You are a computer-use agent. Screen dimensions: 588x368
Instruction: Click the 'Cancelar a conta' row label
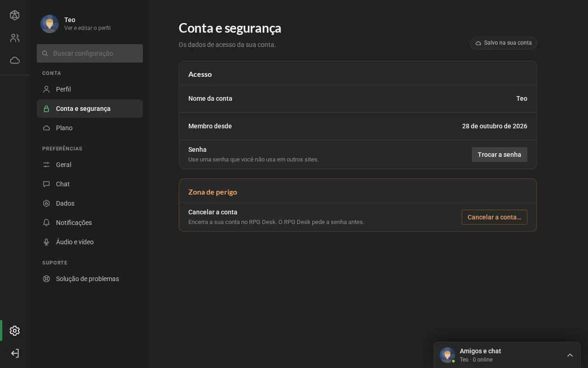click(213, 212)
